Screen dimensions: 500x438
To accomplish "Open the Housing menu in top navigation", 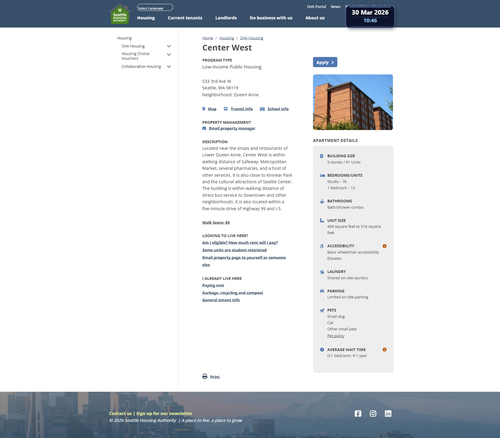I will pos(146,18).
